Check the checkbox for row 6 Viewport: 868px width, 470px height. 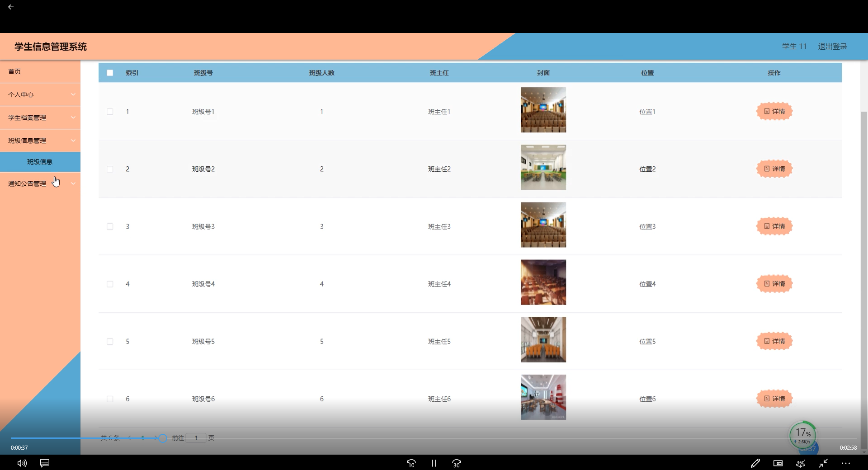[x=110, y=399]
